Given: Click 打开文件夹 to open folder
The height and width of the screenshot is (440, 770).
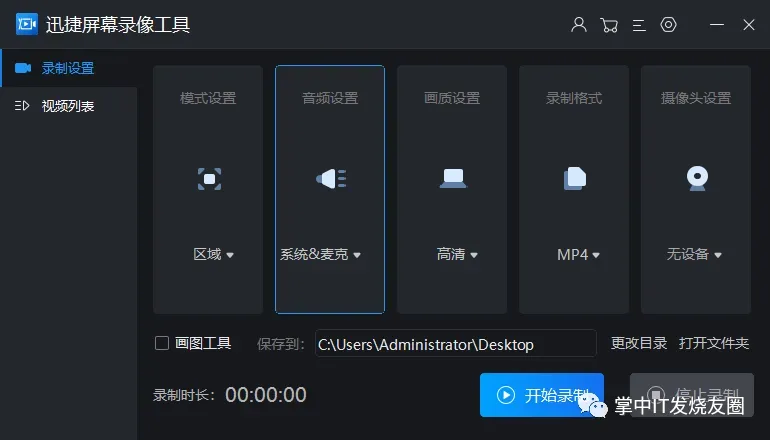Looking at the screenshot, I should point(714,343).
